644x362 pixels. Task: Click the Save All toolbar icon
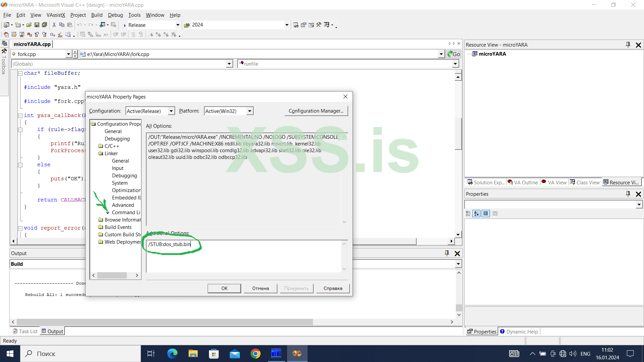tap(44, 25)
